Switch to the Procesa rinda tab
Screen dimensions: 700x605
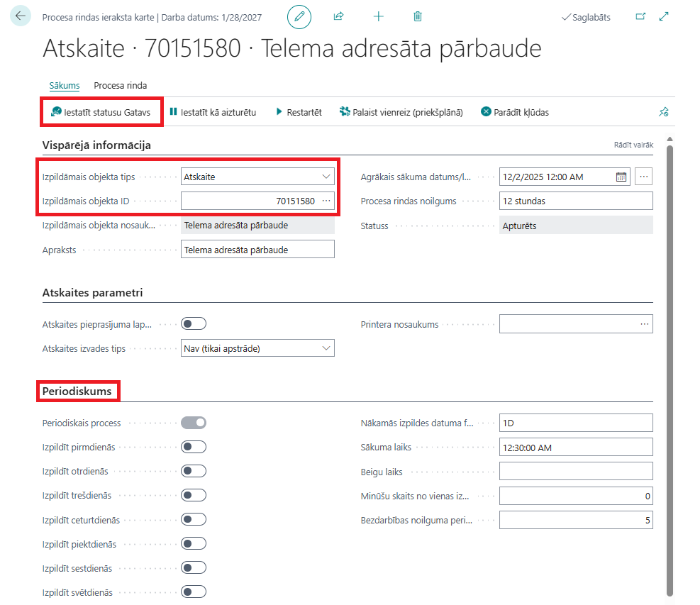tap(121, 86)
